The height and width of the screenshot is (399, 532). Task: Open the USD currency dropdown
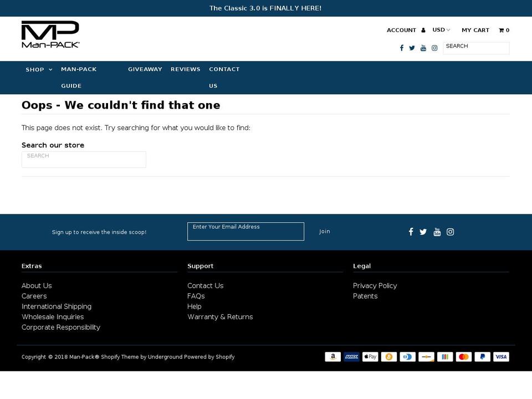click(x=441, y=30)
